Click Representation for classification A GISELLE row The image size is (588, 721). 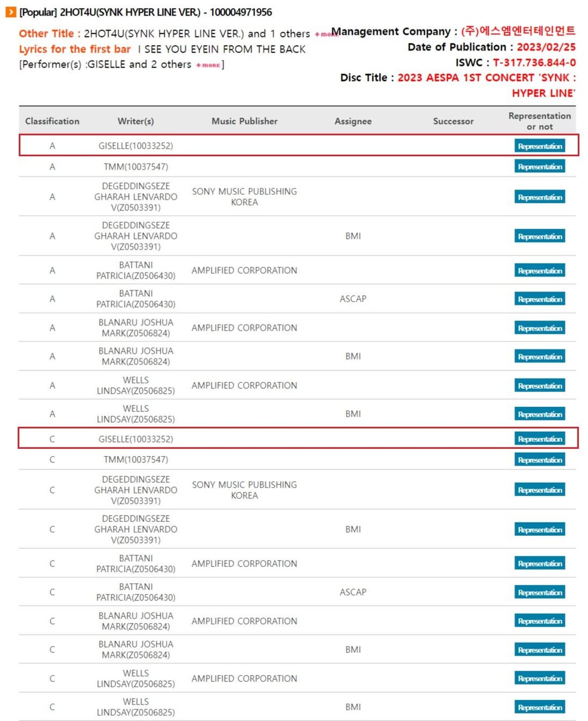pos(539,146)
